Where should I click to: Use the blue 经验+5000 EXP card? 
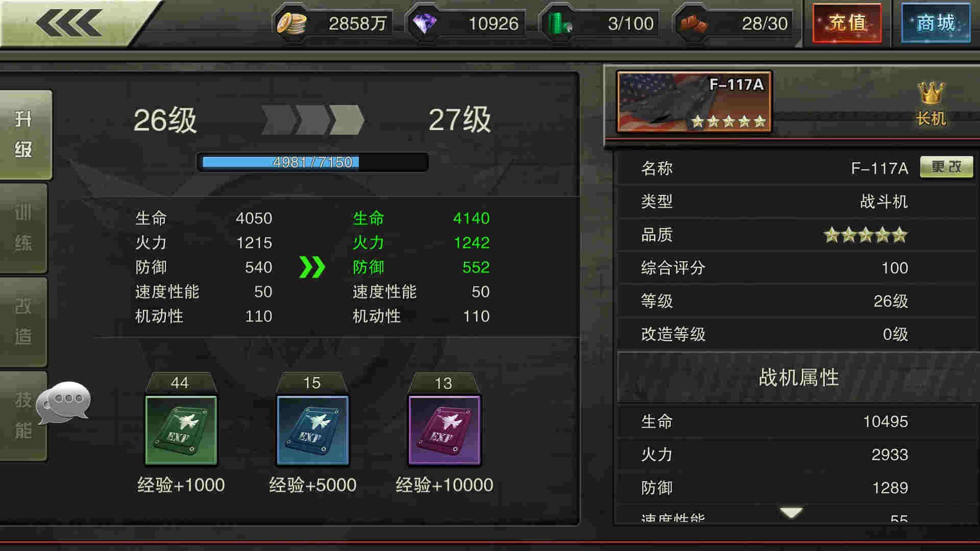[312, 430]
